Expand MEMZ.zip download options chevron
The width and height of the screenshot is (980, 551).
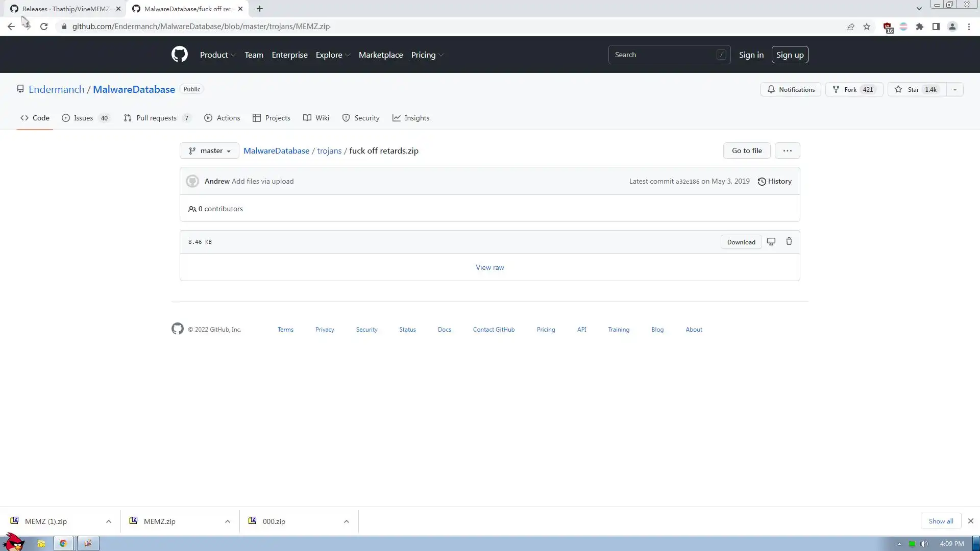pos(228,521)
